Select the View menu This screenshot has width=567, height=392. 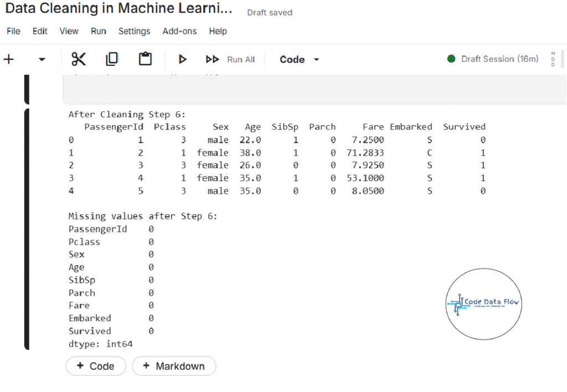69,31
